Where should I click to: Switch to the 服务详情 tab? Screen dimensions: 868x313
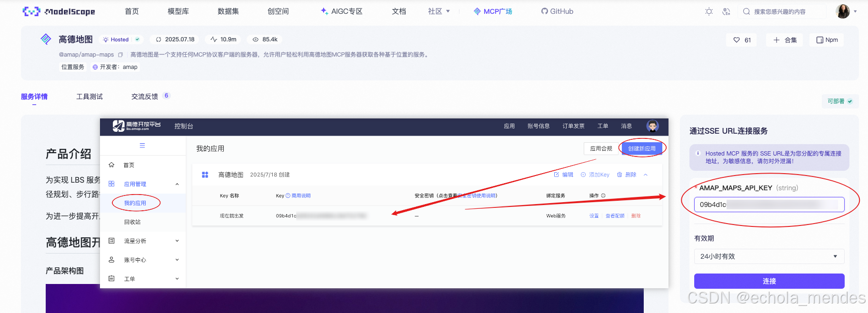[x=34, y=97]
